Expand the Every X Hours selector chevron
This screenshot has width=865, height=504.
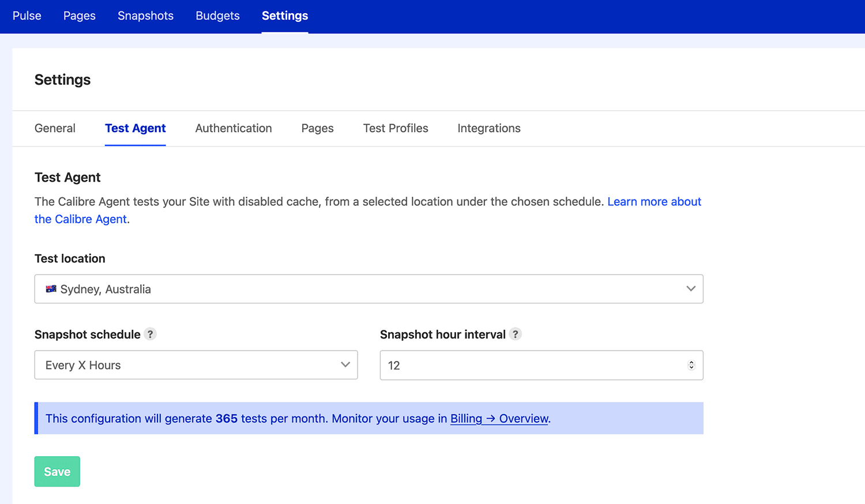click(345, 364)
